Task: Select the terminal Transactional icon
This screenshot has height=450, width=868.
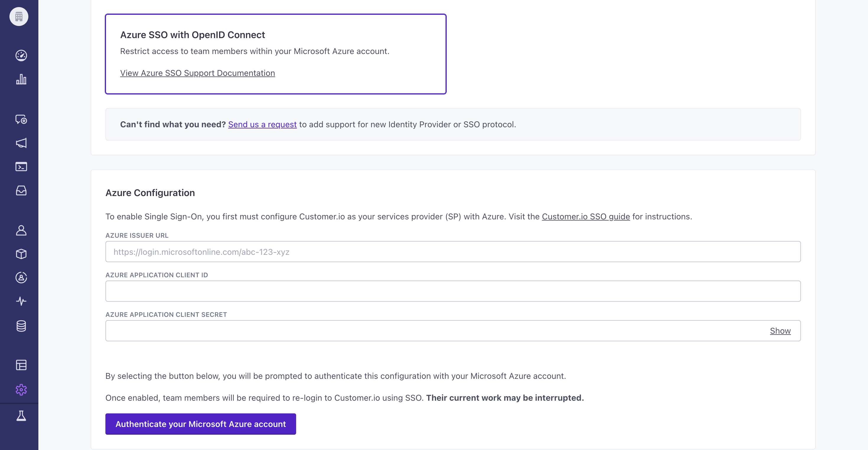Action: tap(21, 167)
